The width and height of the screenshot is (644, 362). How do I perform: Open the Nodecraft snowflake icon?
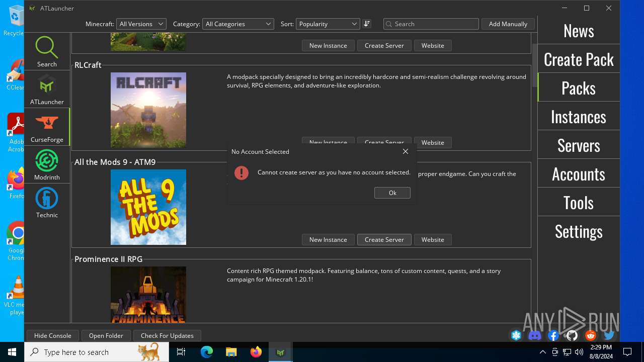[516, 335]
